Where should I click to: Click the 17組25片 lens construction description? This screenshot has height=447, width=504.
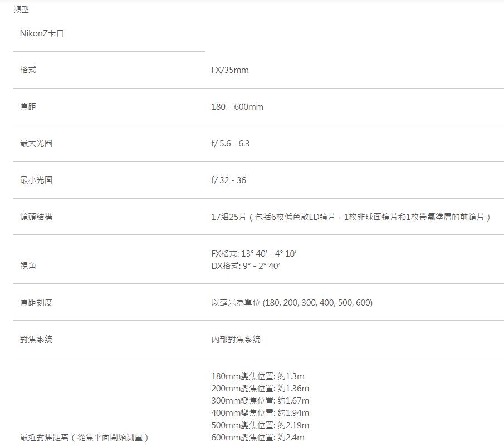point(351,217)
